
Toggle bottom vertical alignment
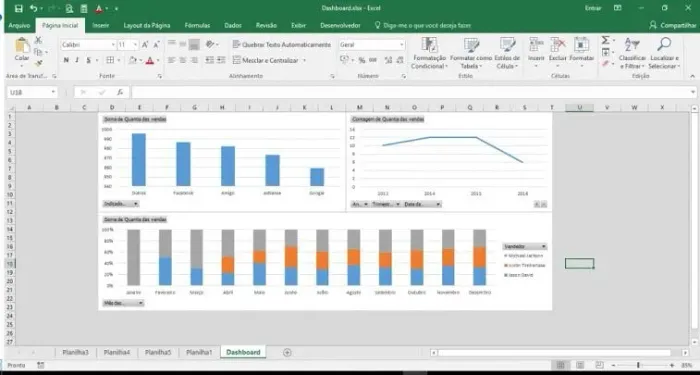(194, 44)
